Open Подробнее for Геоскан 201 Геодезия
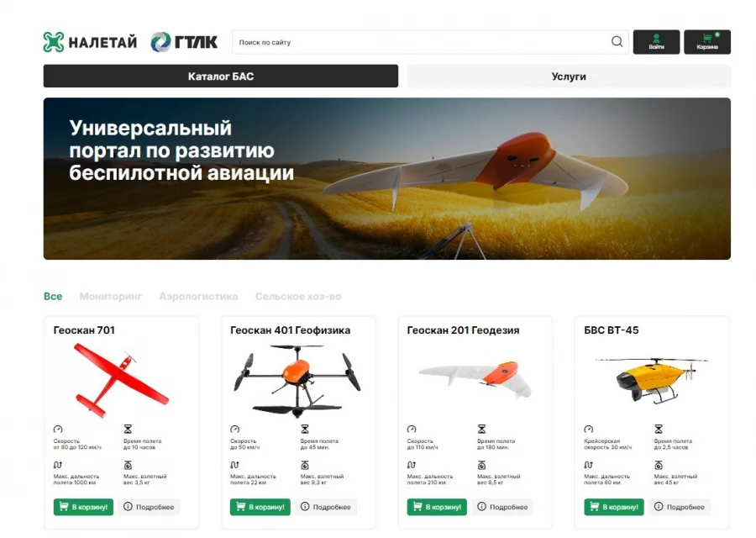The height and width of the screenshot is (538, 756). [x=503, y=507]
